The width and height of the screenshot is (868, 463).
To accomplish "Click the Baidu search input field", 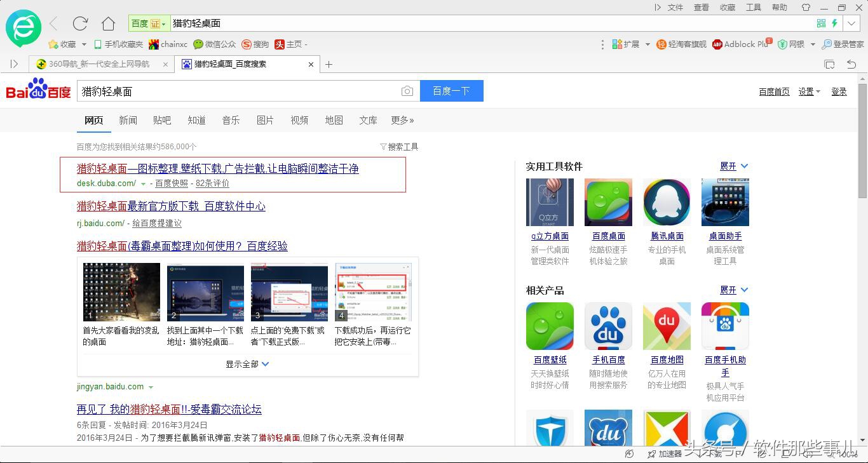I will coord(238,91).
